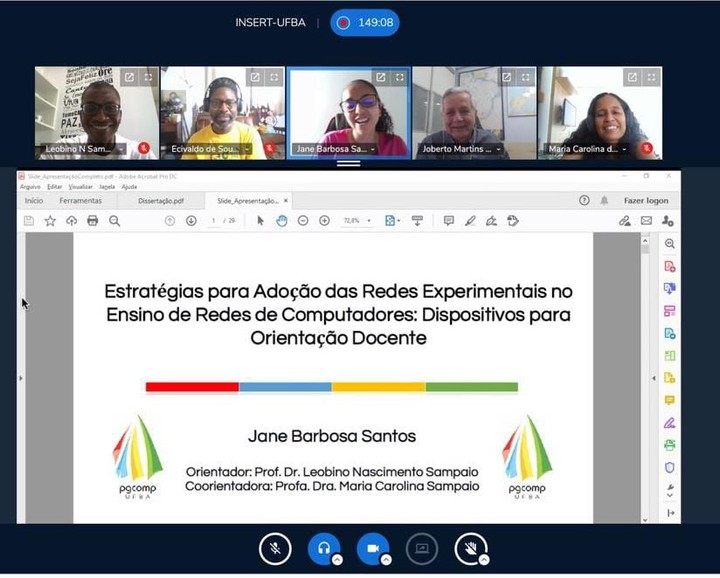Toggle microphone mute in meeting bar
This screenshot has width=720, height=578.
(x=275, y=548)
